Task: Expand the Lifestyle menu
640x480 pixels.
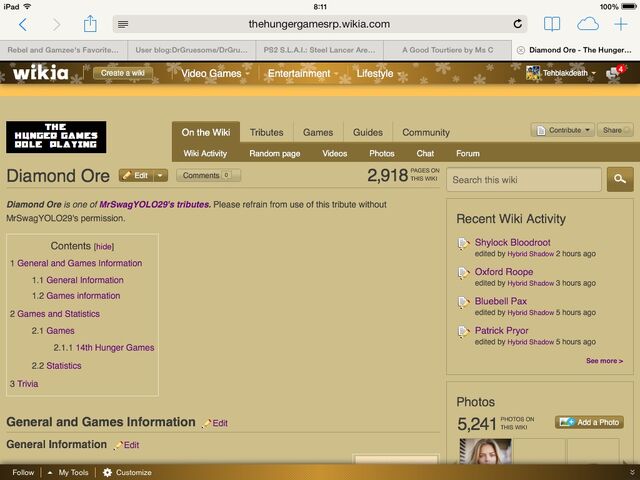Action: tap(379, 73)
